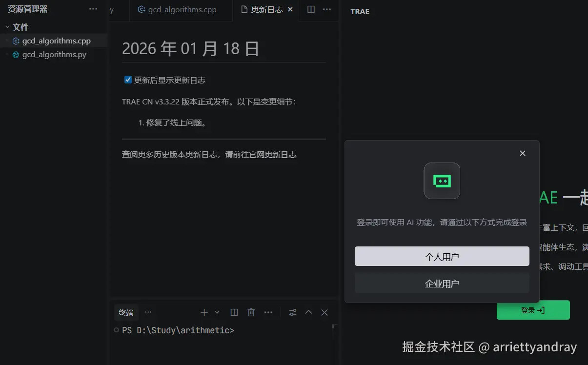Viewport: 588px width, 365px height.
Task: Open terminal panel settings sliders icon
Action: click(293, 312)
